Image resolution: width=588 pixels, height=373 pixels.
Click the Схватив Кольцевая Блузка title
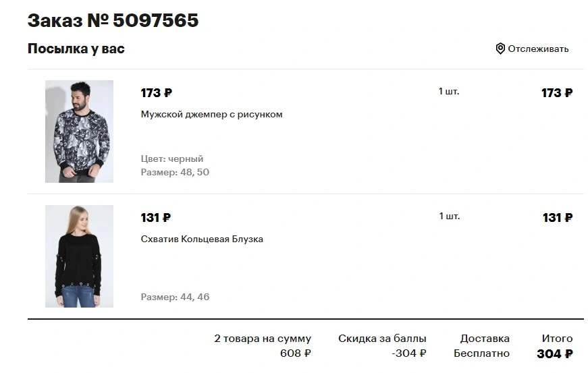click(x=202, y=239)
